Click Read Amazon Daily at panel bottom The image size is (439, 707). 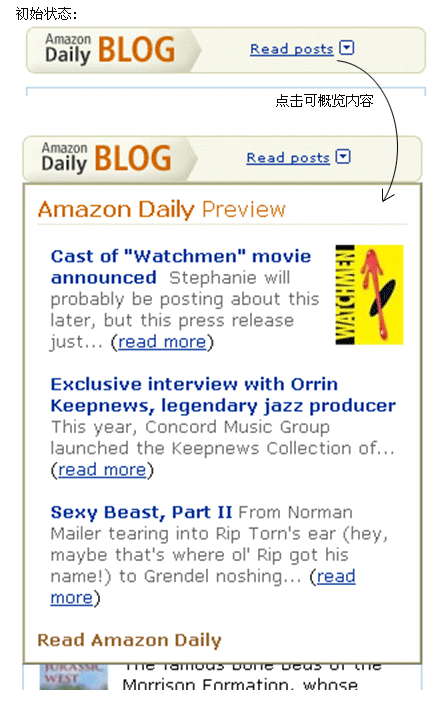click(x=129, y=640)
